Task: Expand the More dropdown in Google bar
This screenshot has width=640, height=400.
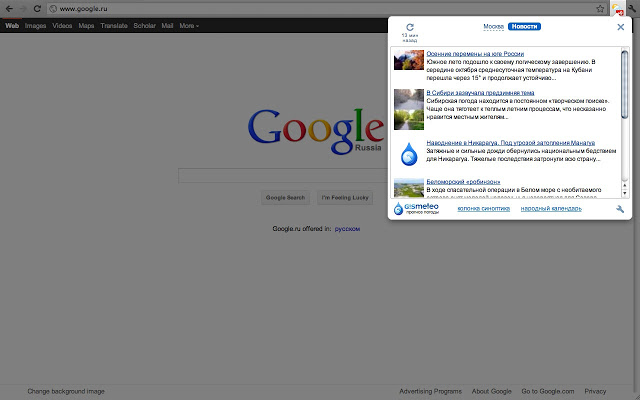Action: (189, 25)
